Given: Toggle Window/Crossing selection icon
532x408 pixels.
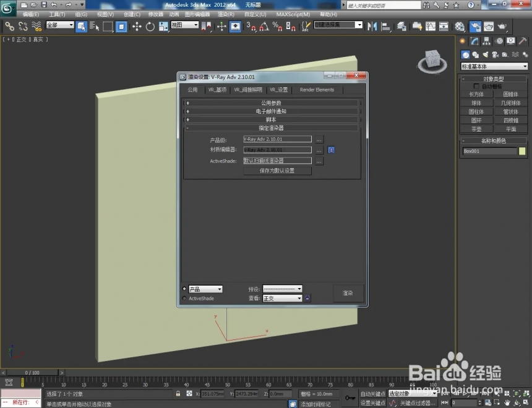Looking at the screenshot, I should click(121, 27).
